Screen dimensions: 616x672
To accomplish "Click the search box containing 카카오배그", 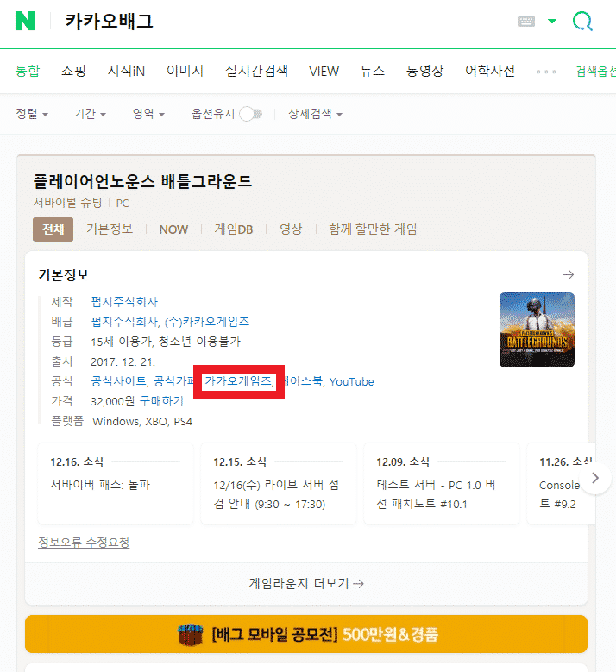I will (283, 22).
